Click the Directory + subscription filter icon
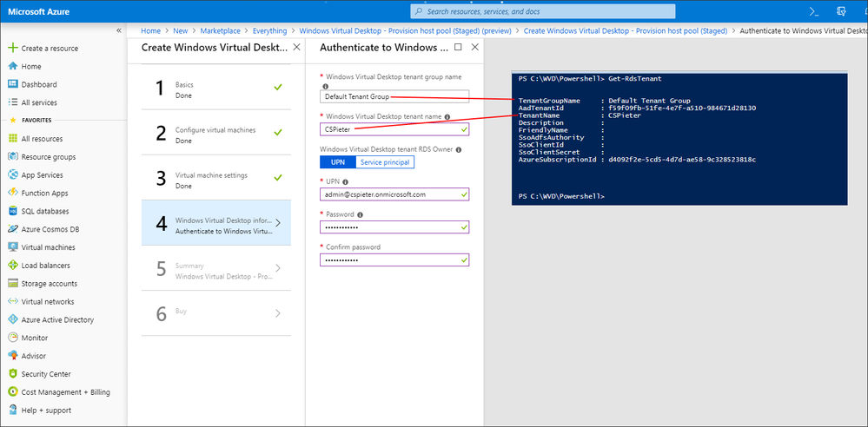The image size is (868, 427). click(x=842, y=11)
